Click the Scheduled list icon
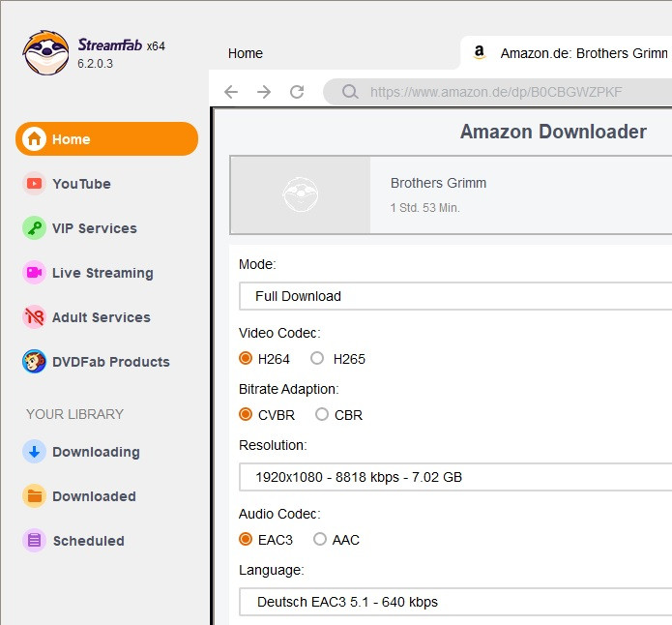Viewport: 672px width, 625px height. [x=34, y=541]
